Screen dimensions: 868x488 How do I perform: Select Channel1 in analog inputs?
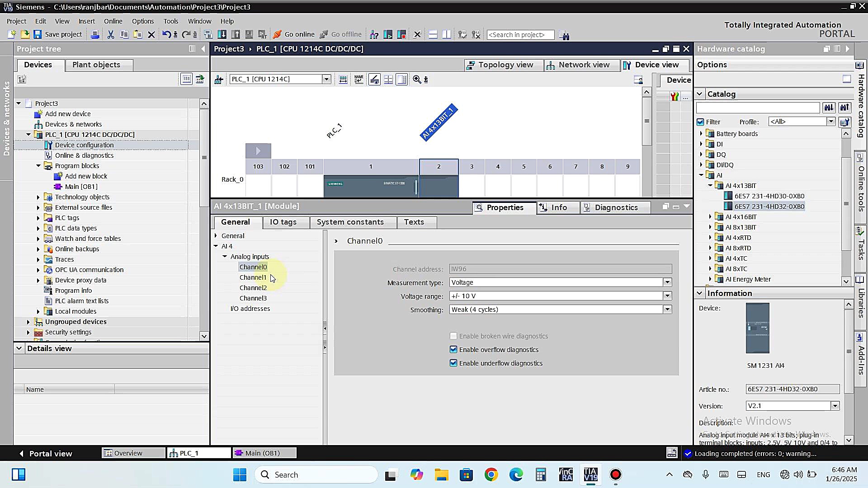pyautogui.click(x=253, y=277)
